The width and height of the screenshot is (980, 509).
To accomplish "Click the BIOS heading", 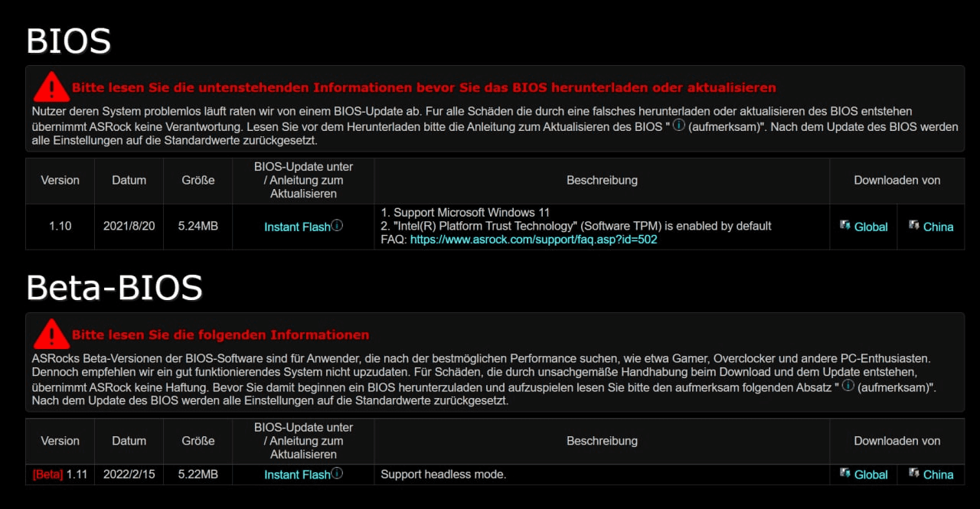I will 69,41.
